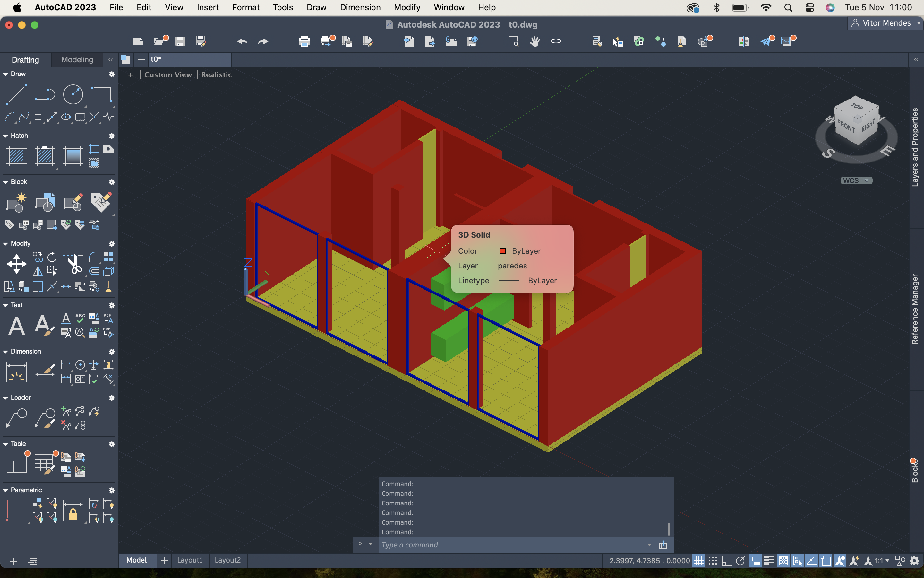
Task: Click the 3D Orbit icon
Action: (556, 41)
